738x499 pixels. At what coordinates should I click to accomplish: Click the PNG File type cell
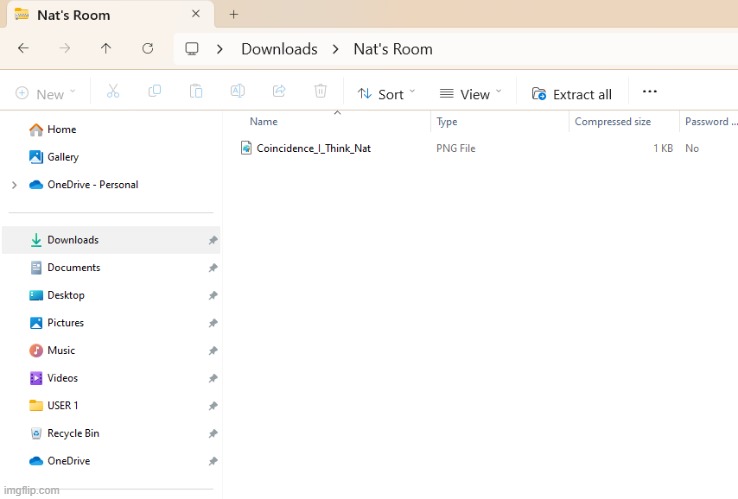pos(456,148)
